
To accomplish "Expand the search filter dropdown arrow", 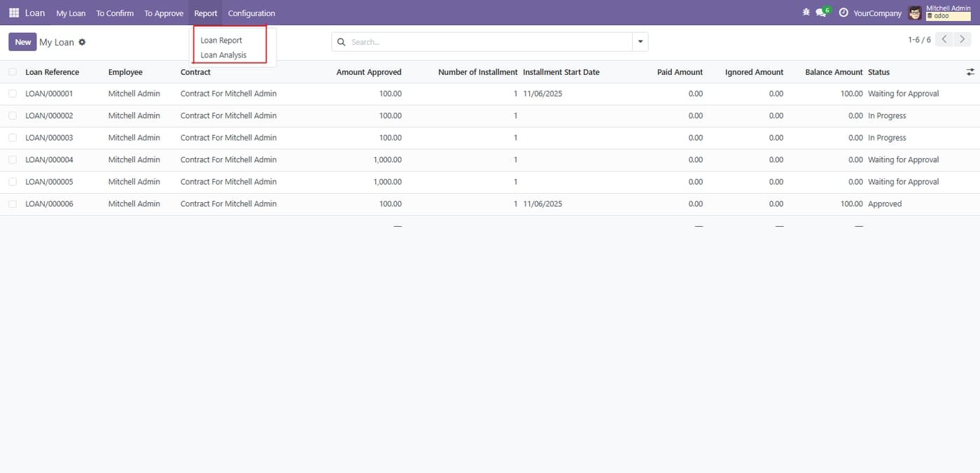I will (640, 42).
